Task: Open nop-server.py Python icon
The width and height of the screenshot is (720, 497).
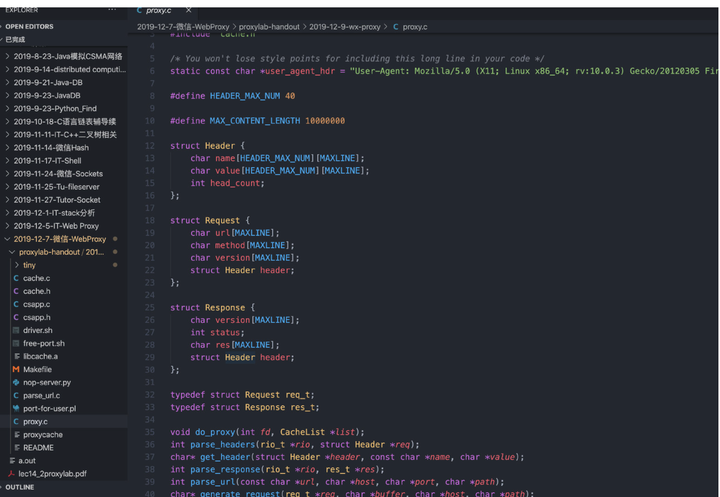Action: pos(16,382)
